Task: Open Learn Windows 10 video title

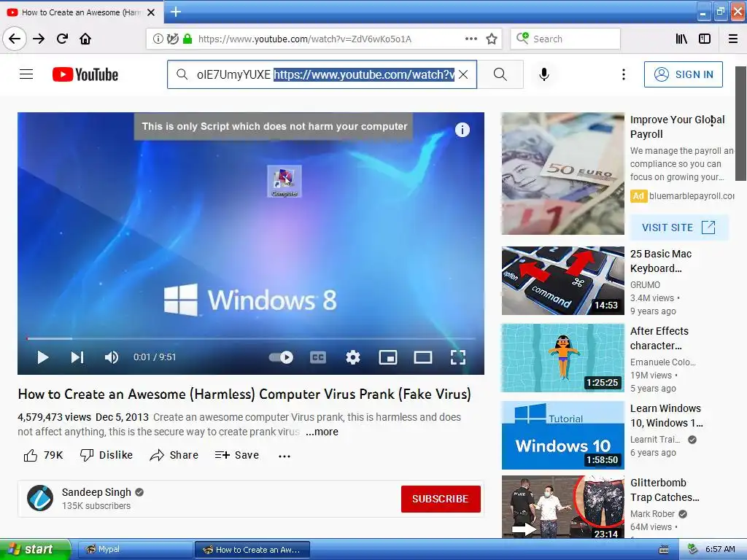Action: click(x=666, y=416)
